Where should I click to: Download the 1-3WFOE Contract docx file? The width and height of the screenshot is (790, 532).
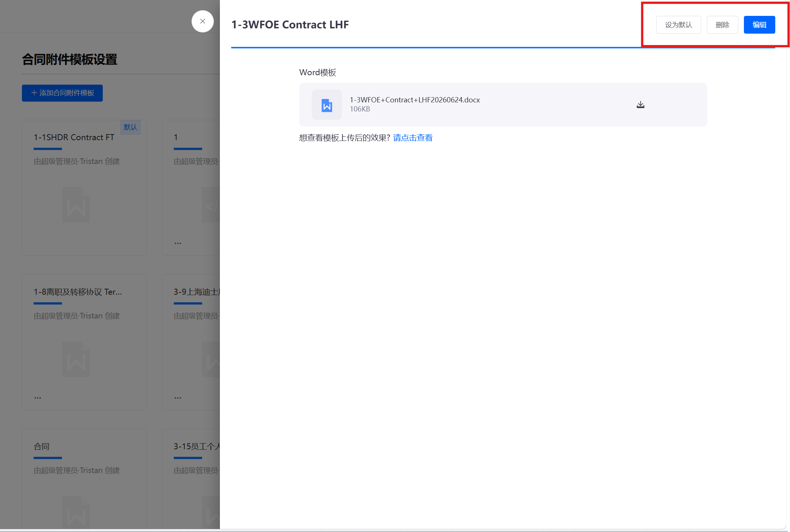[x=640, y=105]
